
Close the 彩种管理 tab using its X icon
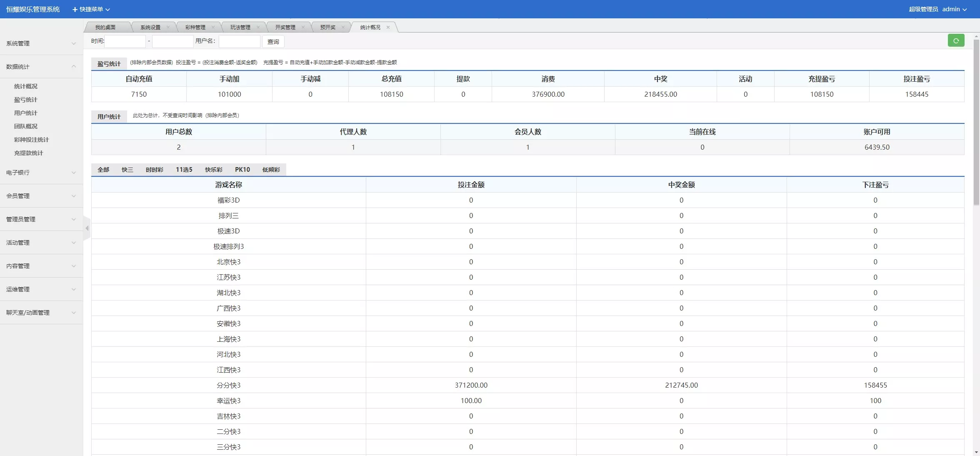[213, 28]
